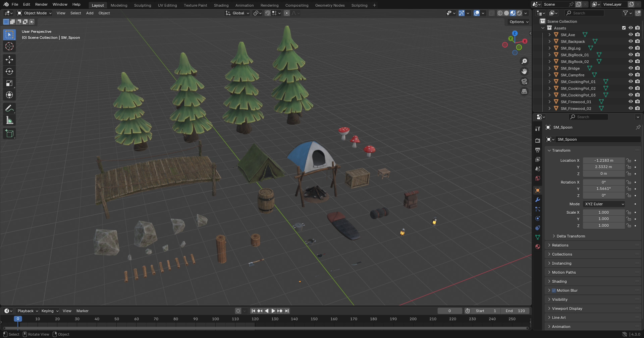Open the Physics properties tab
Viewport: 644px width, 338px height.
538,218
